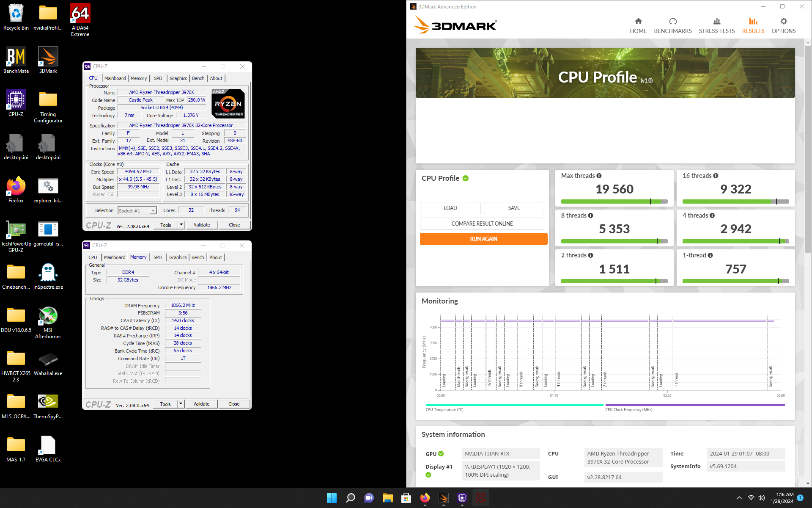Viewport: 812px width, 508px height.
Task: Select the explorer_kil... file icon
Action: [x=48, y=190]
